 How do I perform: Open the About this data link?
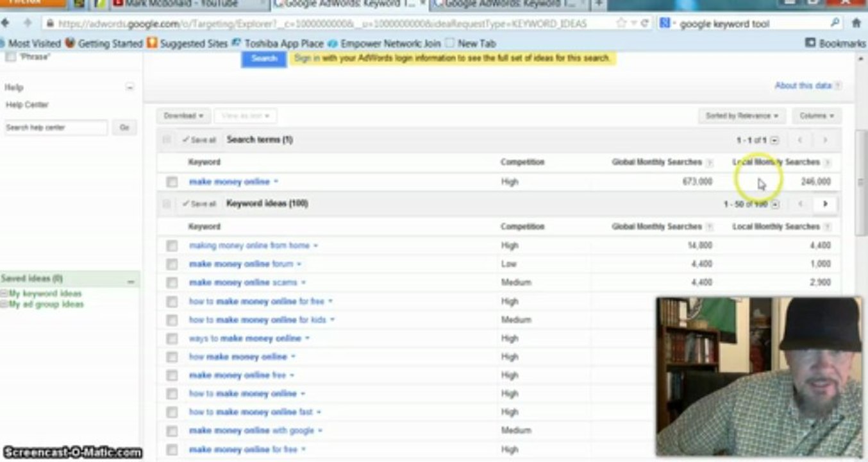click(x=803, y=85)
